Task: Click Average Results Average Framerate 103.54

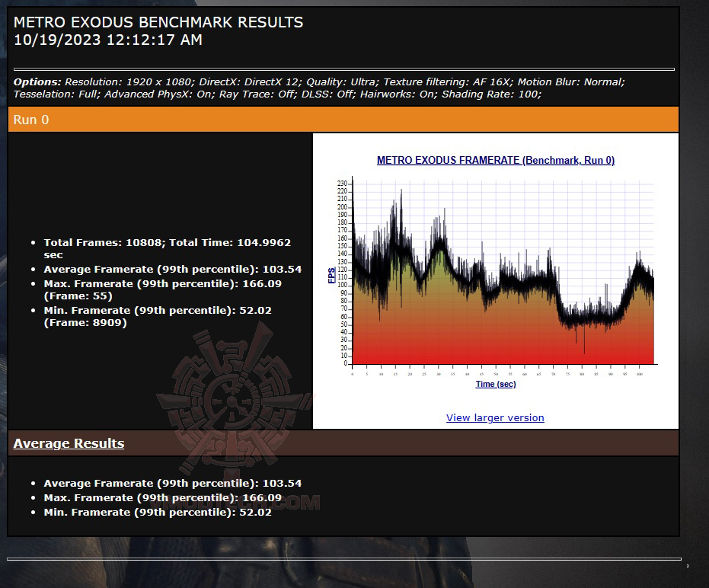Action: (172, 483)
